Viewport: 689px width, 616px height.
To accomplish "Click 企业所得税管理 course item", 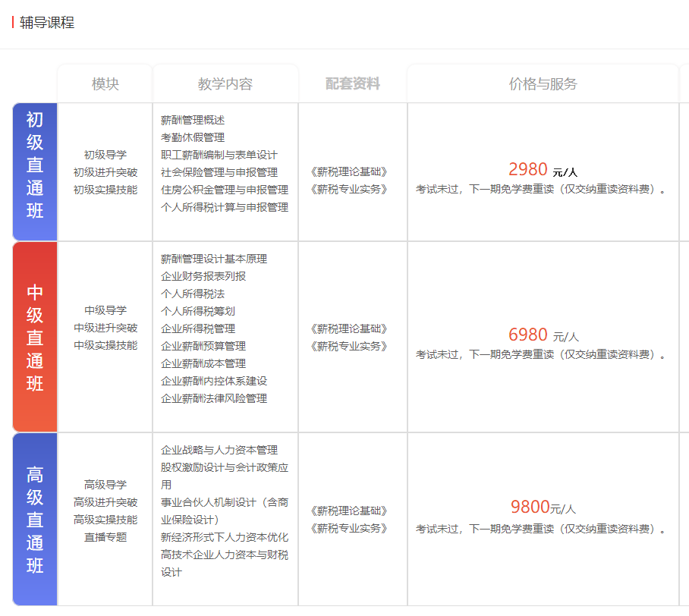I will pyautogui.click(x=198, y=328).
